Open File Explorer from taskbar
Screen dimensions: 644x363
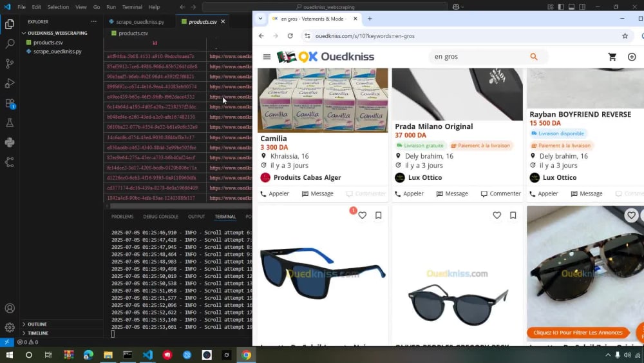coord(108,355)
